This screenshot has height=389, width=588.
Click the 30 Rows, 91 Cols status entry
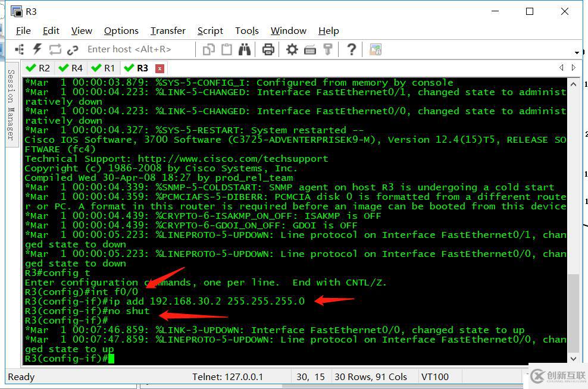tap(371, 377)
